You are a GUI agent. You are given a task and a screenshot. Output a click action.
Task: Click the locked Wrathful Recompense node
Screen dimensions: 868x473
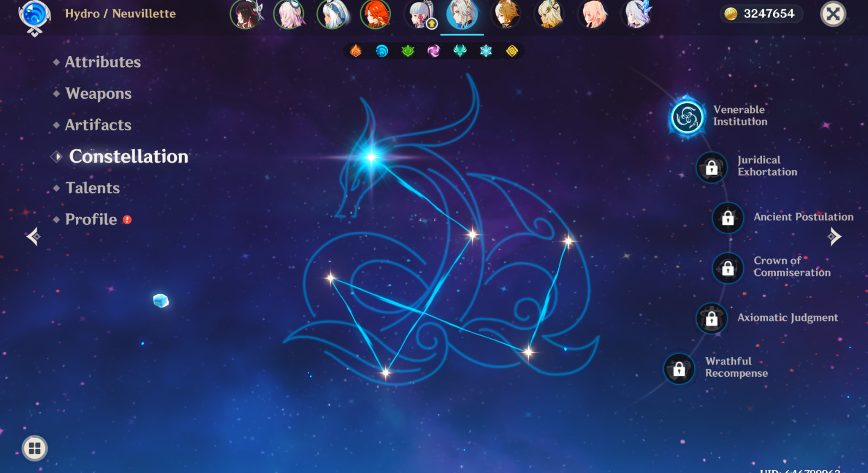click(x=679, y=369)
